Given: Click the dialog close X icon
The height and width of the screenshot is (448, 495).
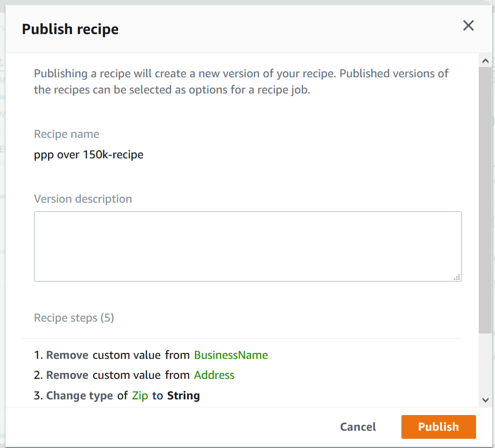Looking at the screenshot, I should (x=468, y=25).
